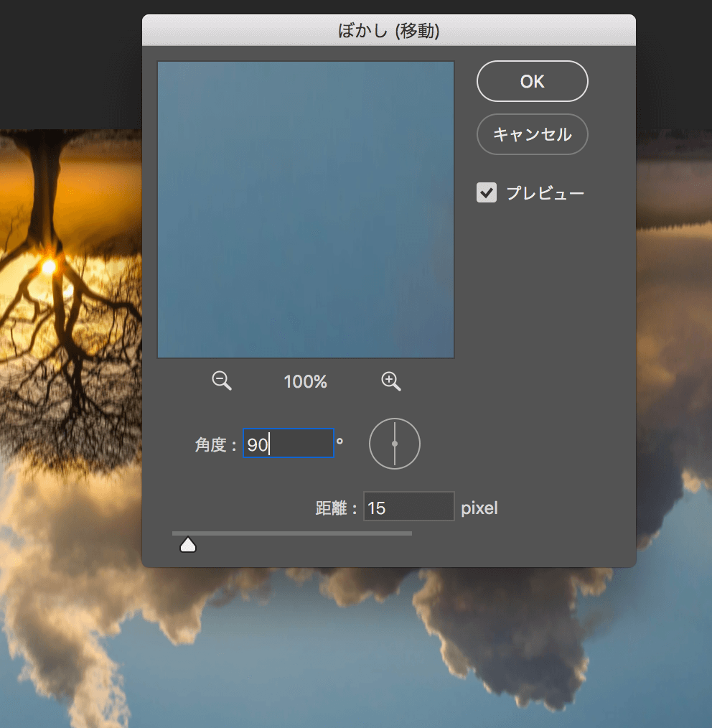This screenshot has width=712, height=728.
Task: Click the キャンセル button
Action: tap(532, 134)
